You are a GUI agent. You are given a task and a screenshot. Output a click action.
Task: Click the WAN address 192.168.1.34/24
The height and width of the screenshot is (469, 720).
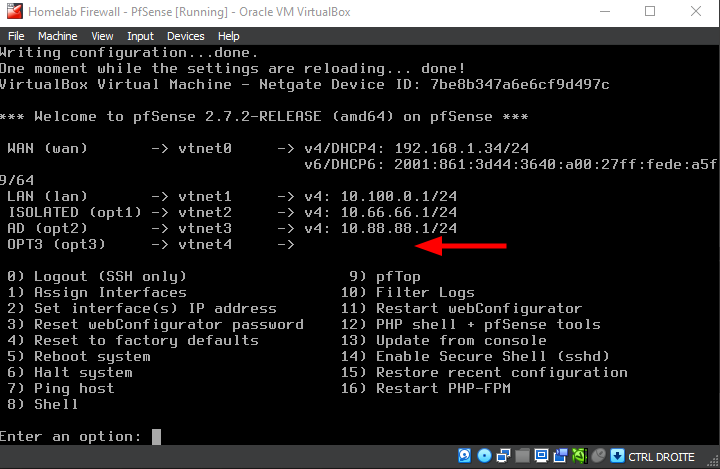coord(461,148)
